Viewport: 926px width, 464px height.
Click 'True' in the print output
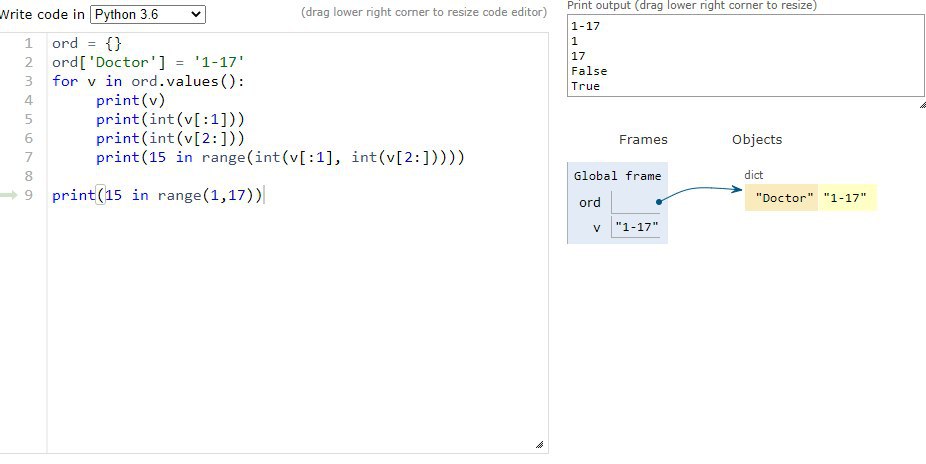[x=585, y=86]
